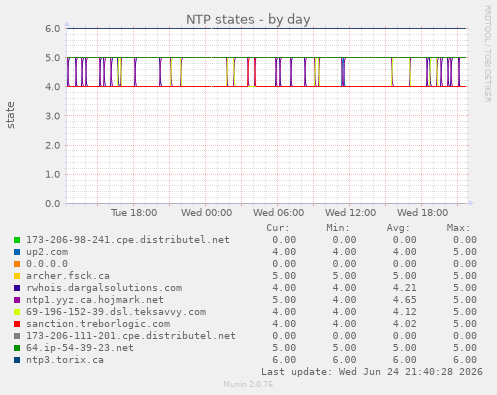The height and width of the screenshot is (395, 497).
Task: Click the Max value 5.00 for up2.com
Action: [x=465, y=252]
